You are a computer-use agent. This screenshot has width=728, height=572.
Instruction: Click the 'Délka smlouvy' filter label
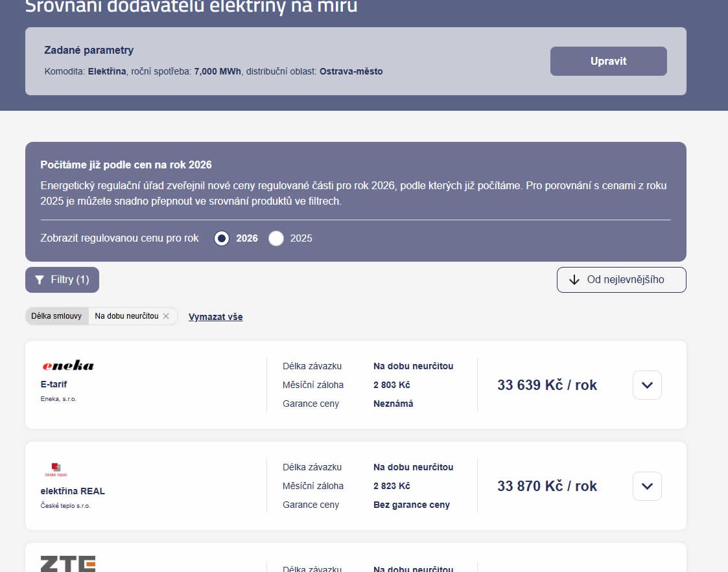56,316
